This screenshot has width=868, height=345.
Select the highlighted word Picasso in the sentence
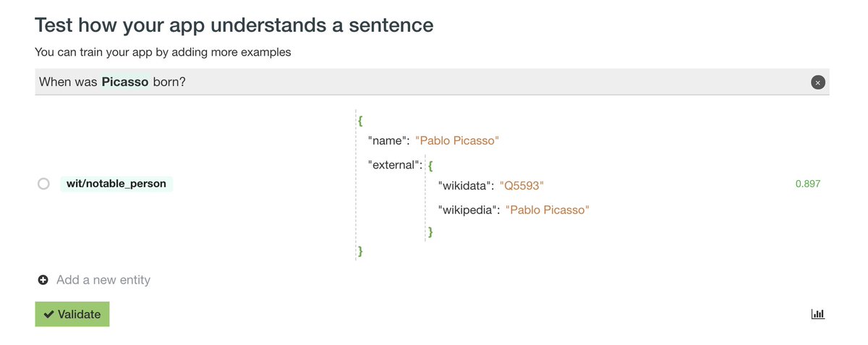coord(125,82)
